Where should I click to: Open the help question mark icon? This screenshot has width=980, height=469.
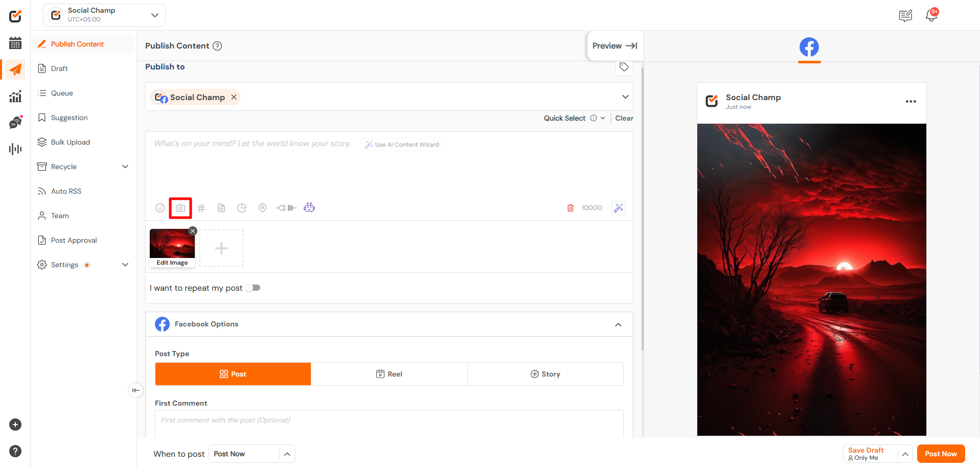coord(15,451)
